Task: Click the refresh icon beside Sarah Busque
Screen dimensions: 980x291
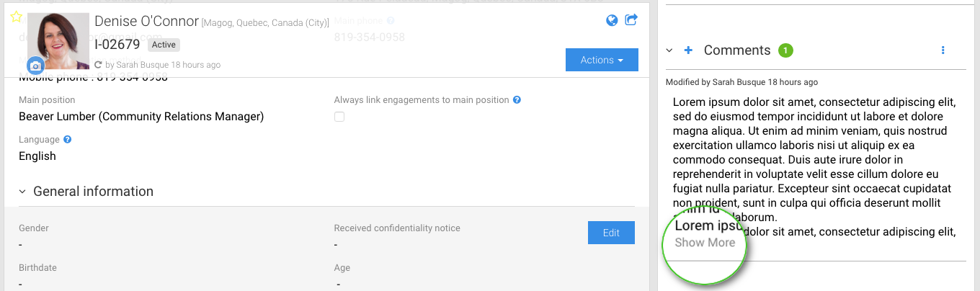Action: (x=99, y=65)
